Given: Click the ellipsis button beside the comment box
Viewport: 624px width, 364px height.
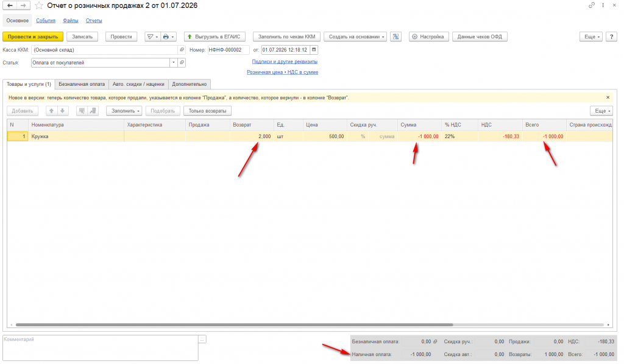Looking at the screenshot, I should coord(202,340).
